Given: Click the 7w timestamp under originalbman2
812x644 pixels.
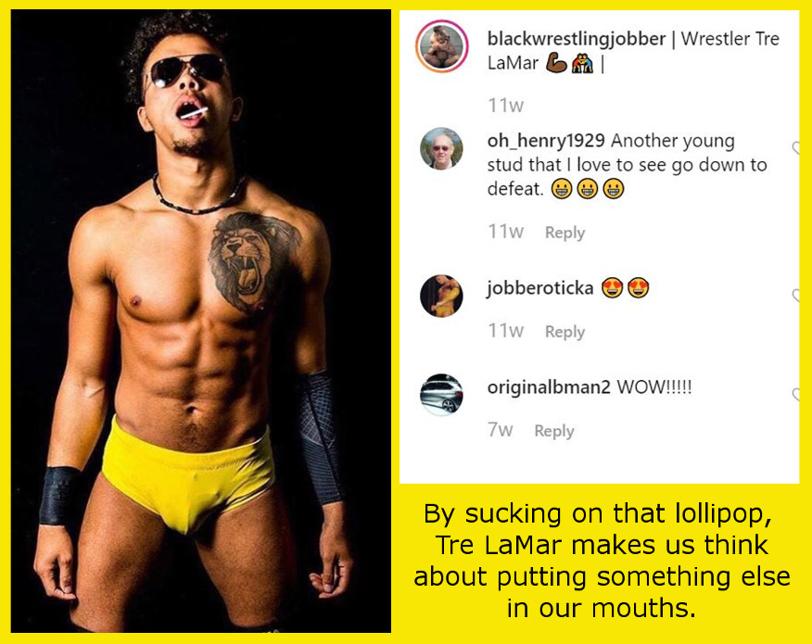Looking at the screenshot, I should (500, 430).
